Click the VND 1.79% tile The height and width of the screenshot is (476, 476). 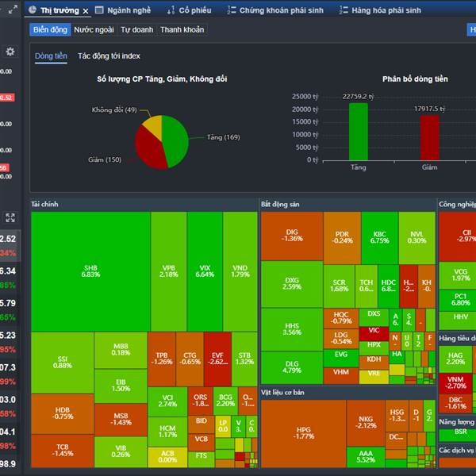[x=240, y=271]
